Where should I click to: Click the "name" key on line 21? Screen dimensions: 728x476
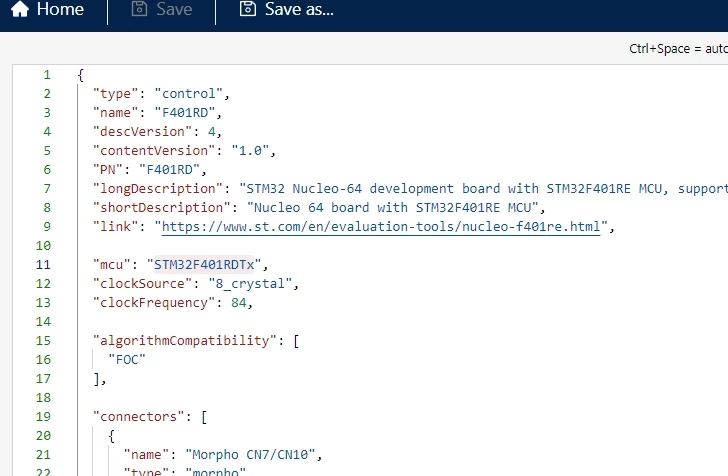pyautogui.click(x=146, y=455)
